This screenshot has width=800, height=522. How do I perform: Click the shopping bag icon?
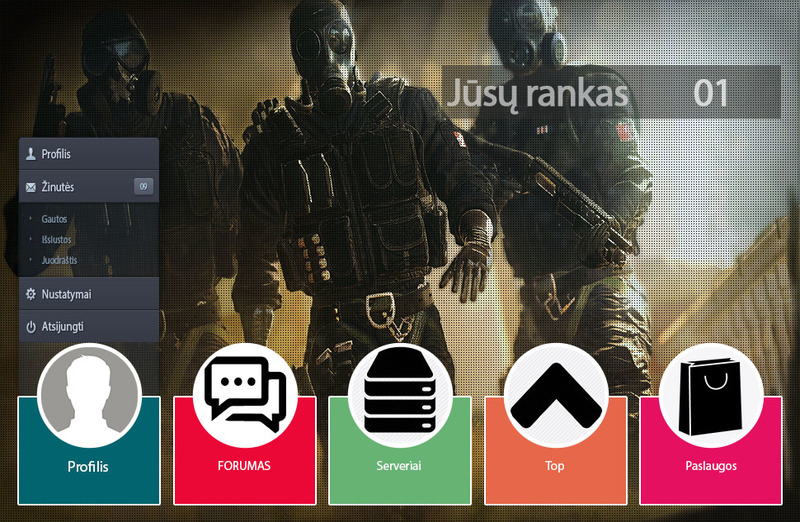click(x=711, y=395)
